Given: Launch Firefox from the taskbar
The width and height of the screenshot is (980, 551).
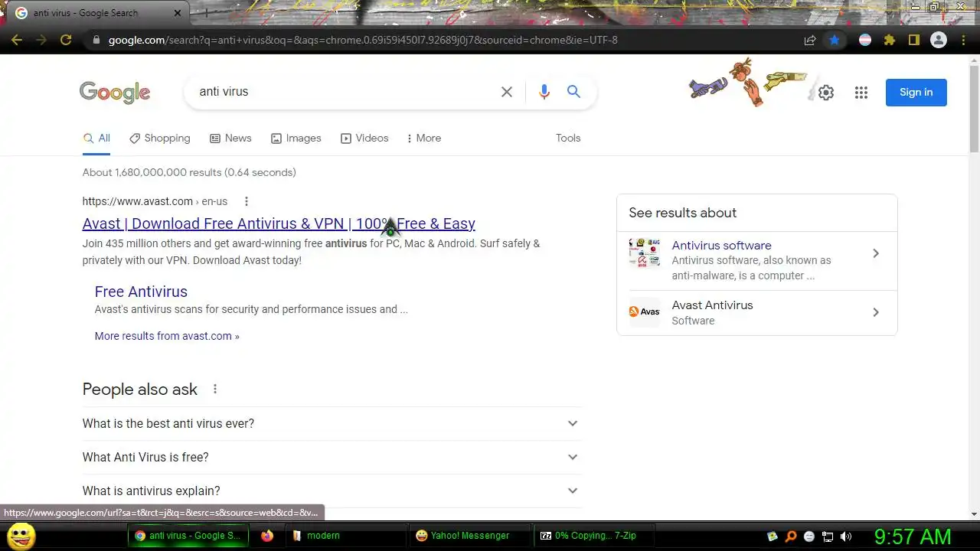Looking at the screenshot, I should click(266, 536).
